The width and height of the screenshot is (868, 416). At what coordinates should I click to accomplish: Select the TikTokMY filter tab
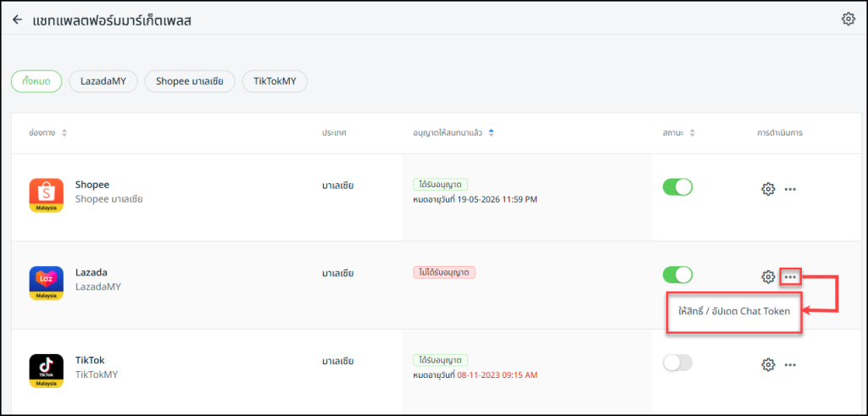click(275, 81)
